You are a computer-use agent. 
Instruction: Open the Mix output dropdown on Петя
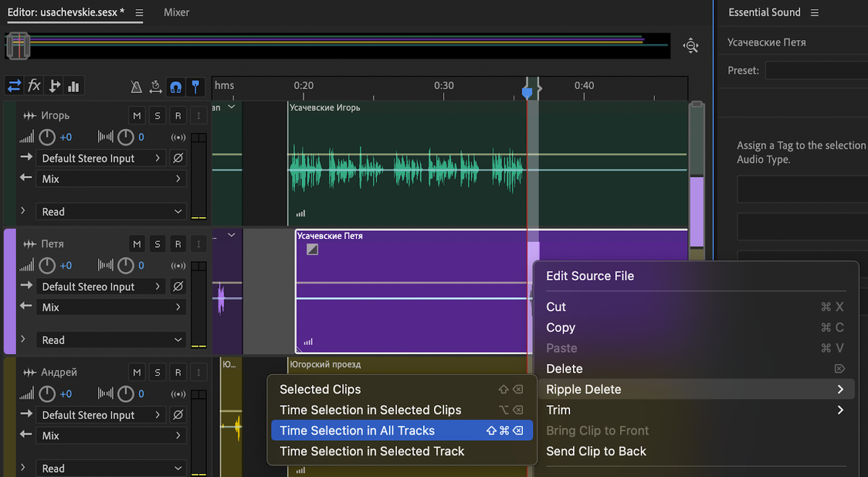[x=111, y=307]
